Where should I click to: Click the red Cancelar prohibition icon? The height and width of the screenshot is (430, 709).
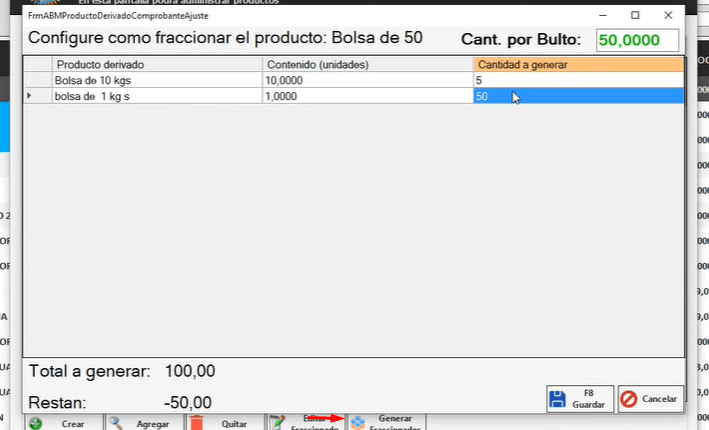(629, 399)
